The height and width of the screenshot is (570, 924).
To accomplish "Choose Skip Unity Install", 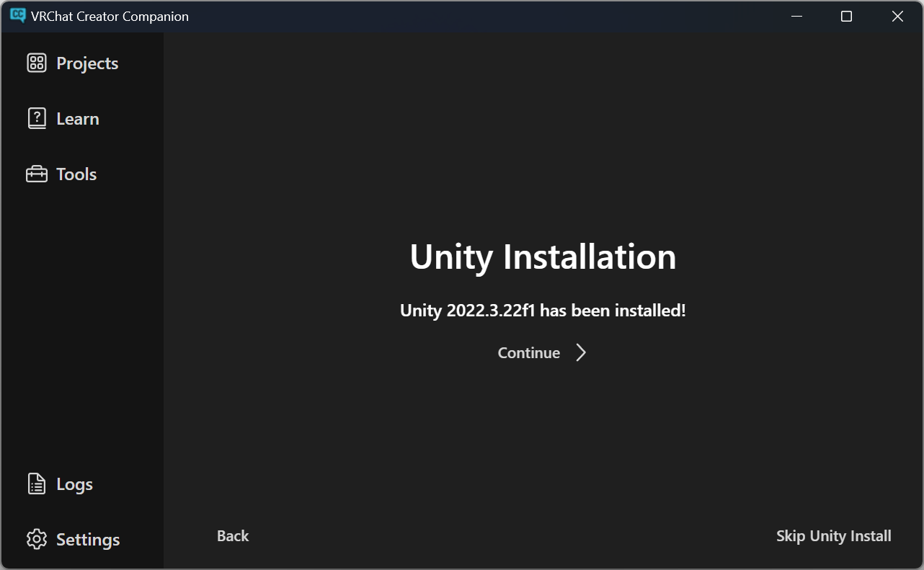I will (x=834, y=535).
